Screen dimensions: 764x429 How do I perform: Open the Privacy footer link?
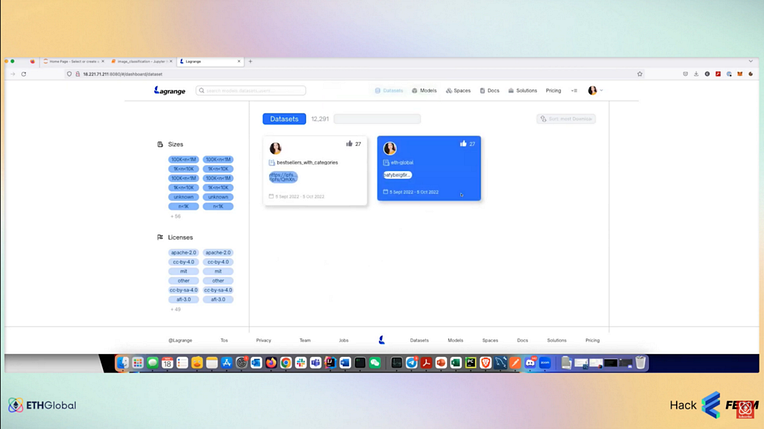(264, 340)
